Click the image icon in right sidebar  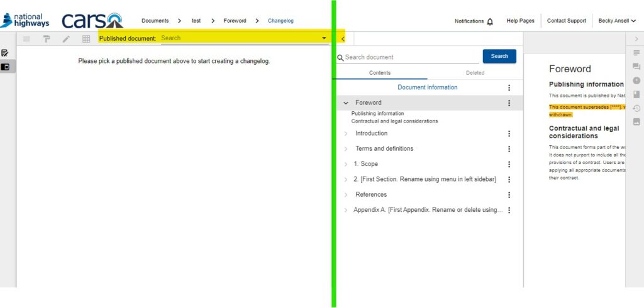(636, 122)
